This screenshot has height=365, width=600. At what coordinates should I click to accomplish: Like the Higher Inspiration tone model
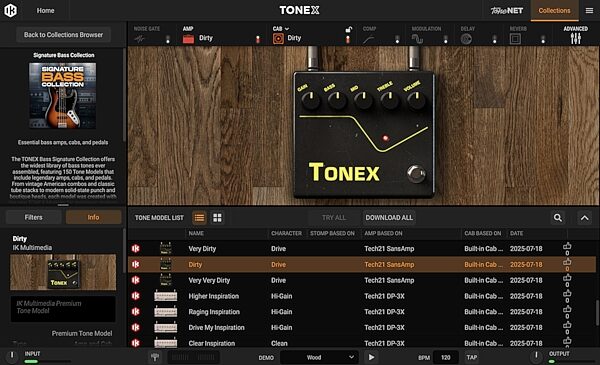567,293
